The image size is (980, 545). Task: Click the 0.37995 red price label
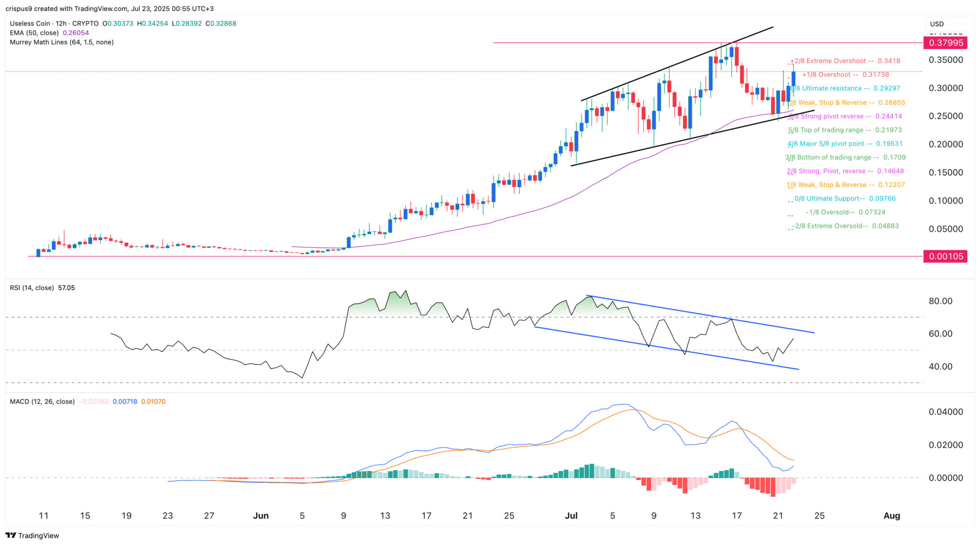click(x=946, y=43)
